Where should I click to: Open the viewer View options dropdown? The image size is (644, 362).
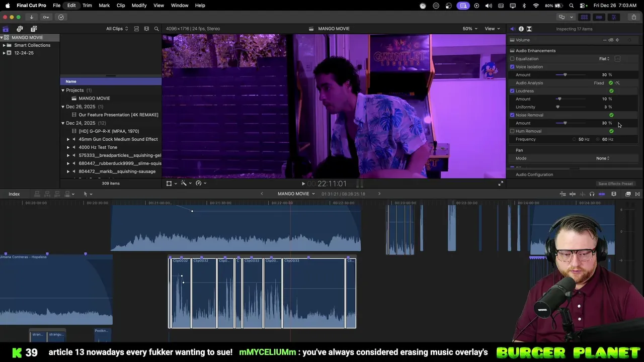[x=492, y=29]
